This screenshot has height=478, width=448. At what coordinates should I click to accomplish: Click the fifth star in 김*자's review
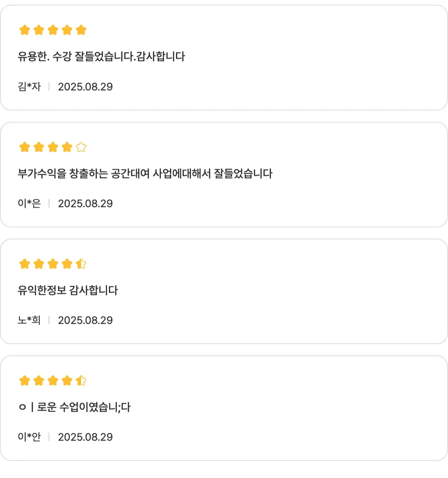(81, 30)
